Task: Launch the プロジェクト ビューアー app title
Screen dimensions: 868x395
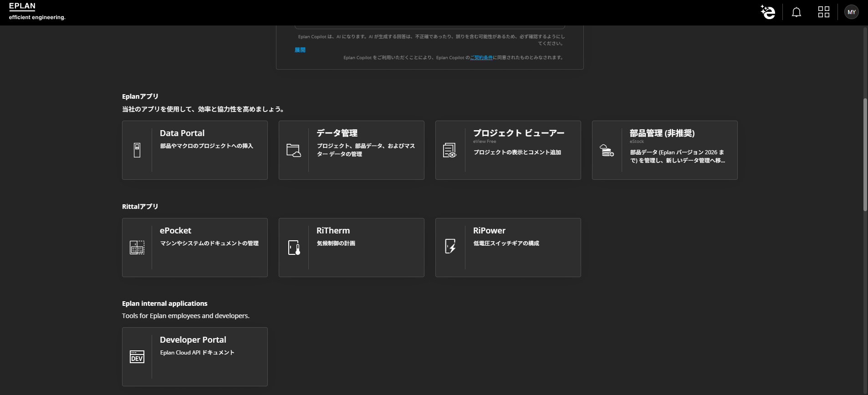Action: pyautogui.click(x=519, y=133)
